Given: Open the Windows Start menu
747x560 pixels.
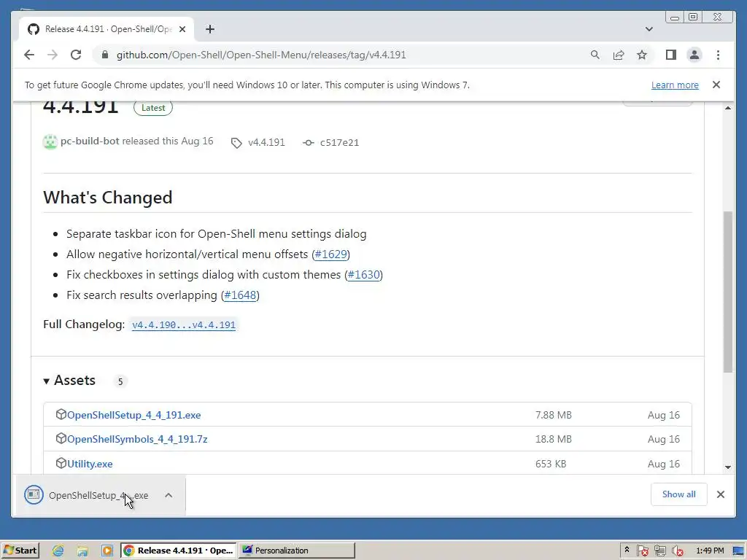Looking at the screenshot, I should (x=20, y=551).
